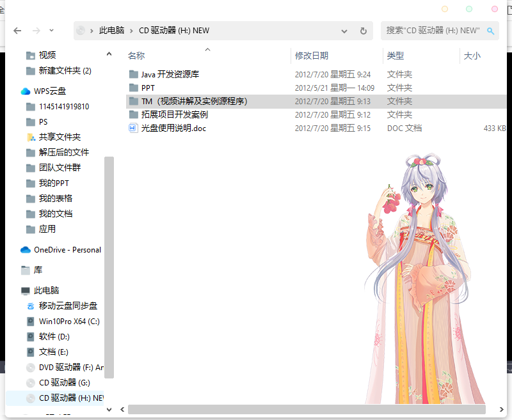
Task: Select the CD 驱动器 (G:) disc icon
Action: [30, 383]
